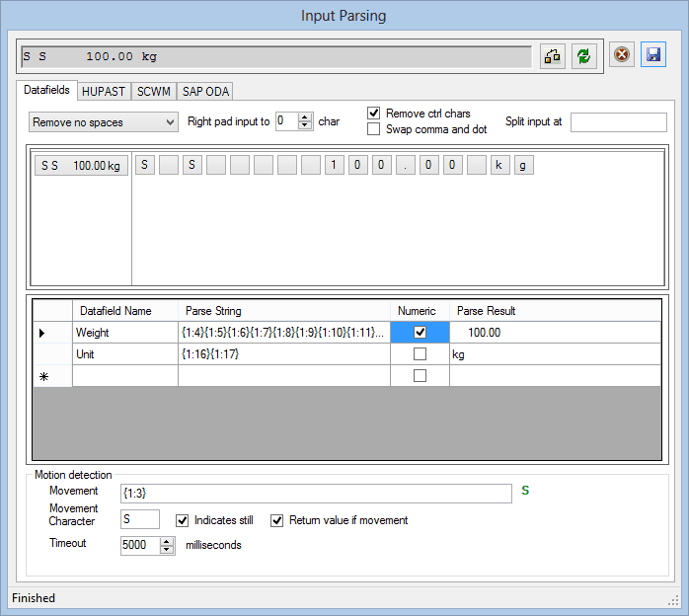Switch to the Datafields tab
This screenshot has width=689, height=616.
point(46,90)
